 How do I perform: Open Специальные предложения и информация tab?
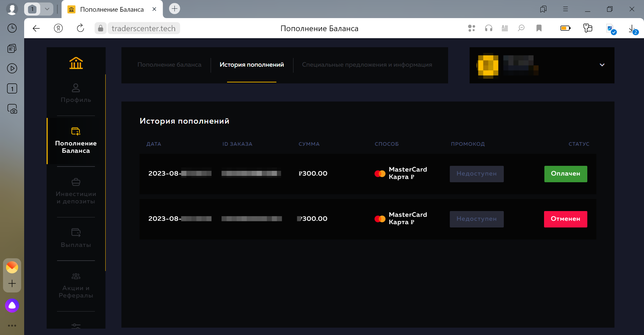coord(367,65)
